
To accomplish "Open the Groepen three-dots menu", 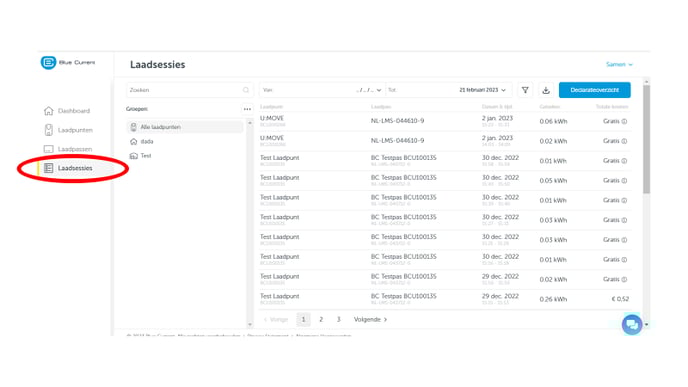I will point(247,109).
